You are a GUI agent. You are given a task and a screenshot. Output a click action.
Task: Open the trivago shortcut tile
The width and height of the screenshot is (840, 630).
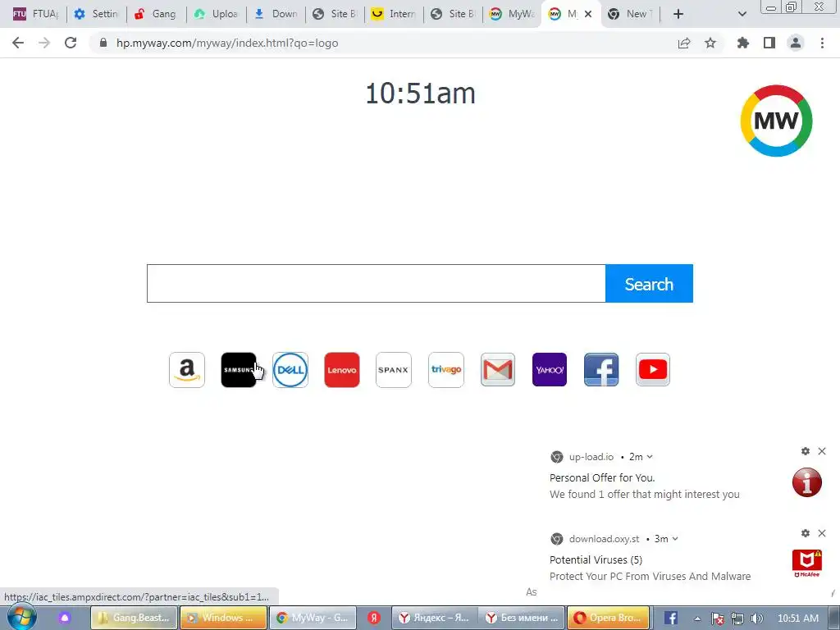tap(446, 370)
